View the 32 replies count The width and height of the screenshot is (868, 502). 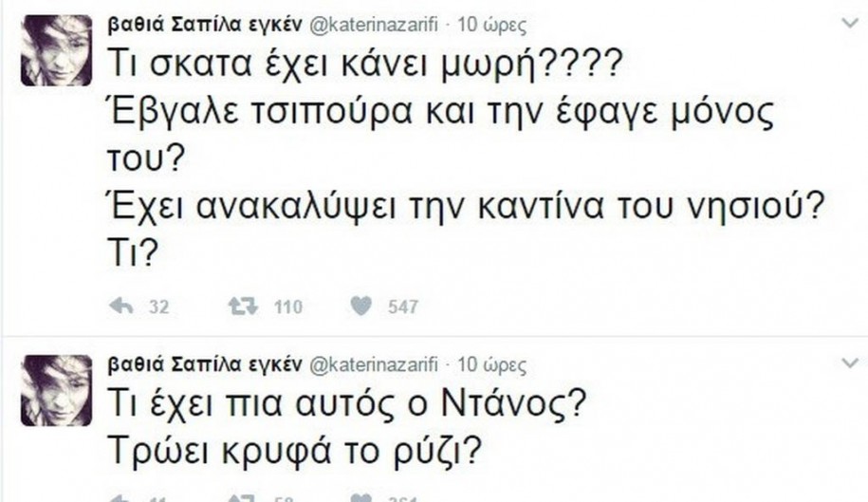point(157,307)
